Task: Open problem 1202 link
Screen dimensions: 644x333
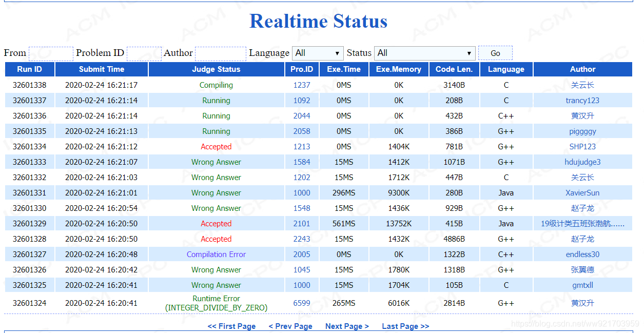Action: (302, 178)
